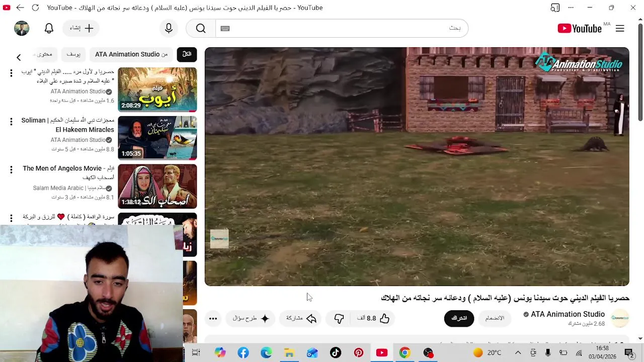Open Pinterest from the taskbar
The height and width of the screenshot is (362, 644).
pos(359,353)
